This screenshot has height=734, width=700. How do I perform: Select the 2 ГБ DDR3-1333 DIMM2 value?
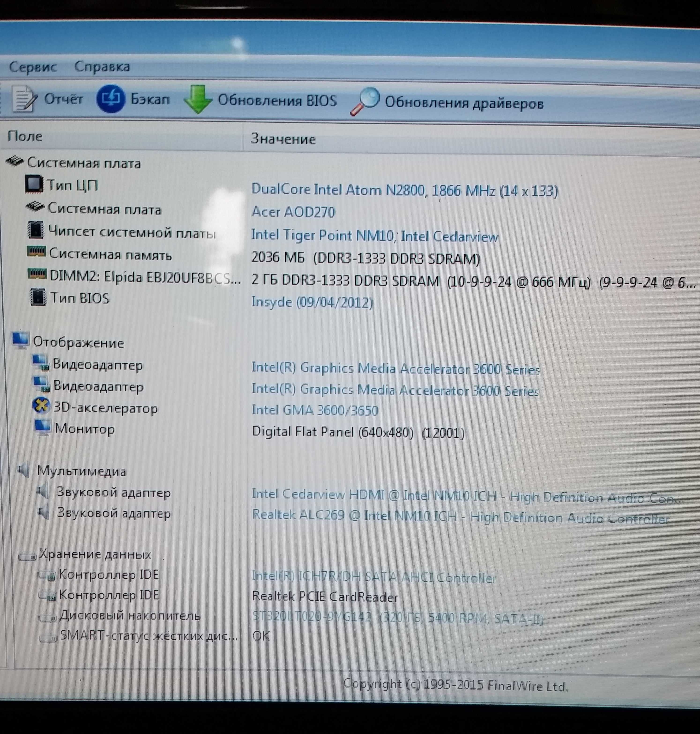pos(473,281)
